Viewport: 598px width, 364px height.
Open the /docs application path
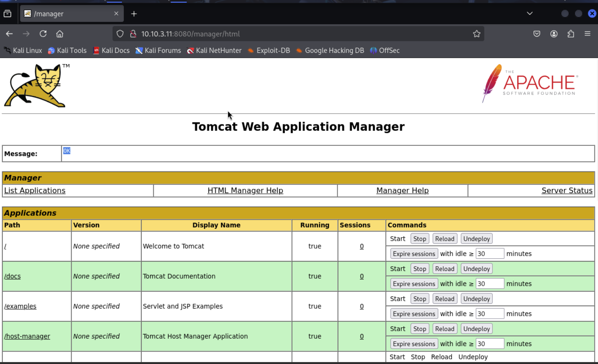(13, 276)
